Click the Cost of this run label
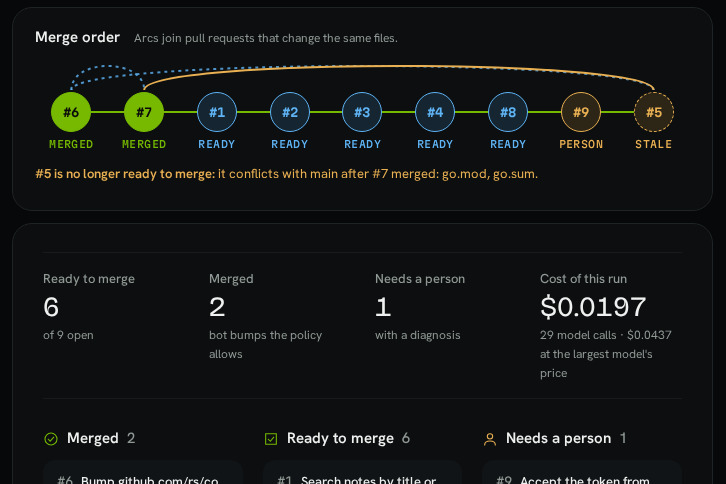 click(583, 279)
